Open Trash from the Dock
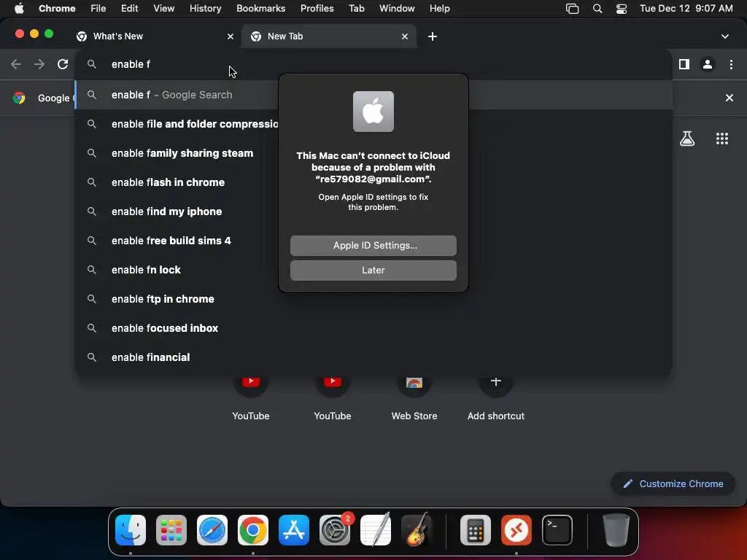 point(616,530)
